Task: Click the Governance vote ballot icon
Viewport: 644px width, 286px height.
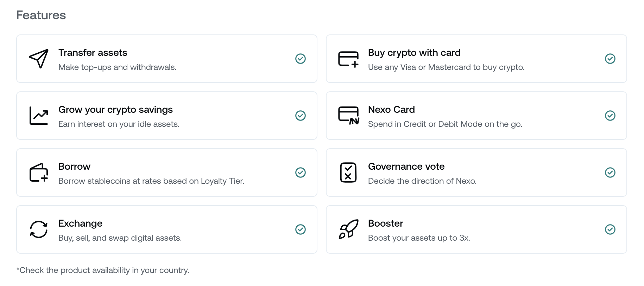Action: coord(348,173)
